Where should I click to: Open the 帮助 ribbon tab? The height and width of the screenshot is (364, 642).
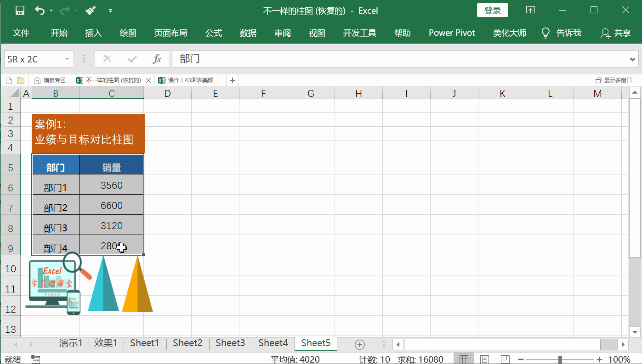click(402, 33)
